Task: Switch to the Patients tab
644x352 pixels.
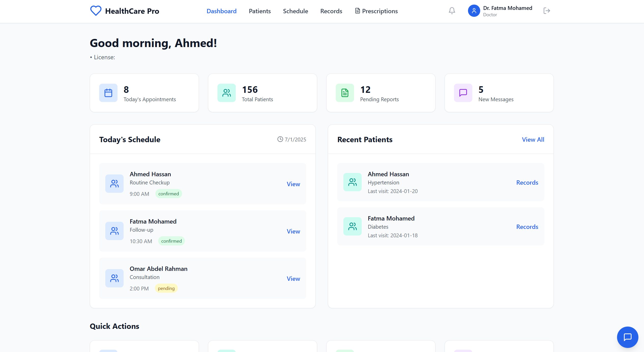Action: click(260, 11)
